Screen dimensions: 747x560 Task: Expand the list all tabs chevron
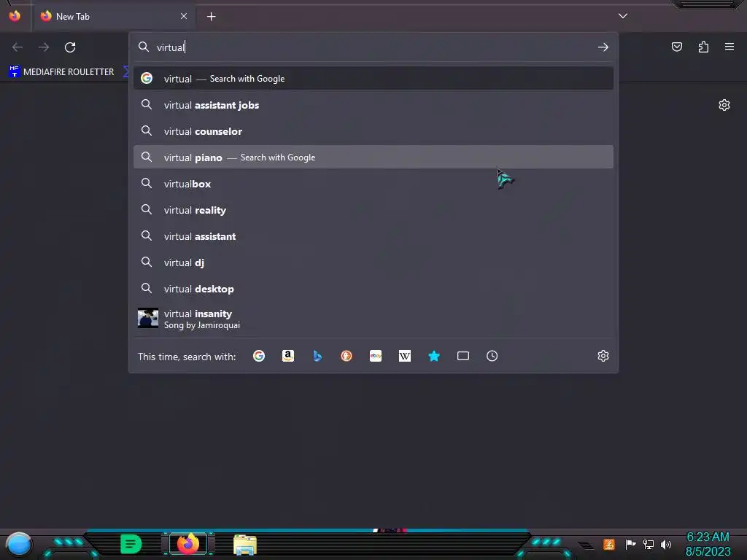[623, 16]
